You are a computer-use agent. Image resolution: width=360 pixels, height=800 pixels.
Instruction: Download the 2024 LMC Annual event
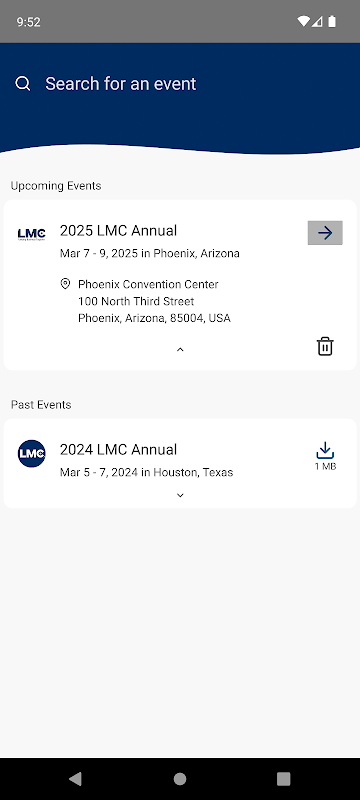click(x=325, y=451)
